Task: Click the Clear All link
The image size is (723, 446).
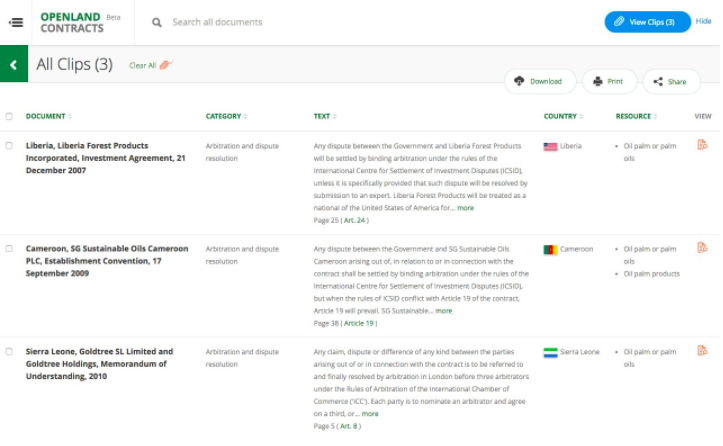Action: click(x=142, y=65)
